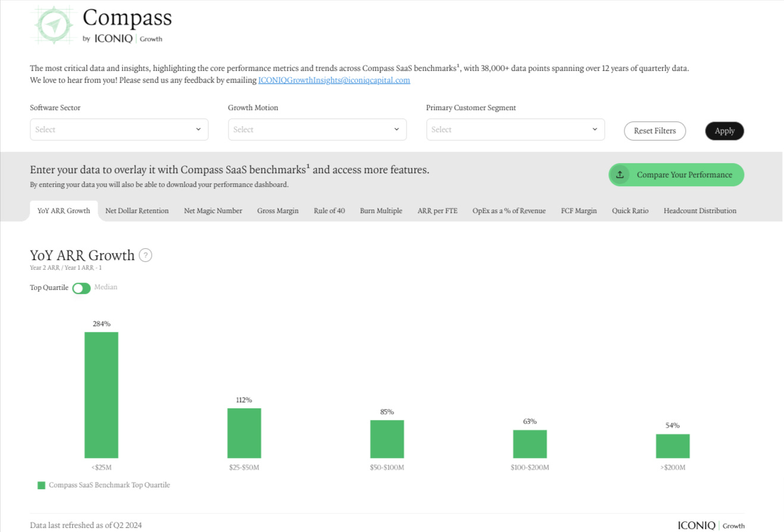
Task: Click the $25-$50M axis label
Action: [x=244, y=468]
